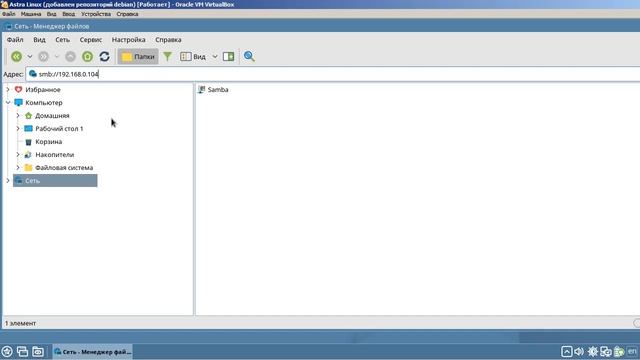Image resolution: width=640 pixels, height=360 pixels.
Task: Open the Forward history dropdown arrow
Action: pyautogui.click(x=57, y=57)
